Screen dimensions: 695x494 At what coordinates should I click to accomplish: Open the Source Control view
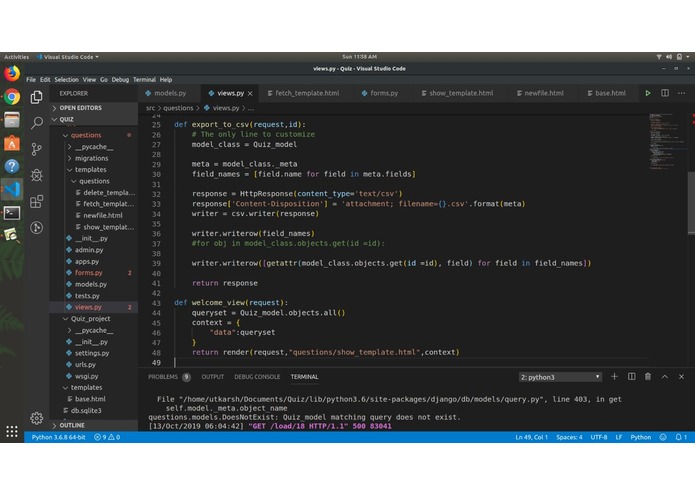click(x=37, y=149)
